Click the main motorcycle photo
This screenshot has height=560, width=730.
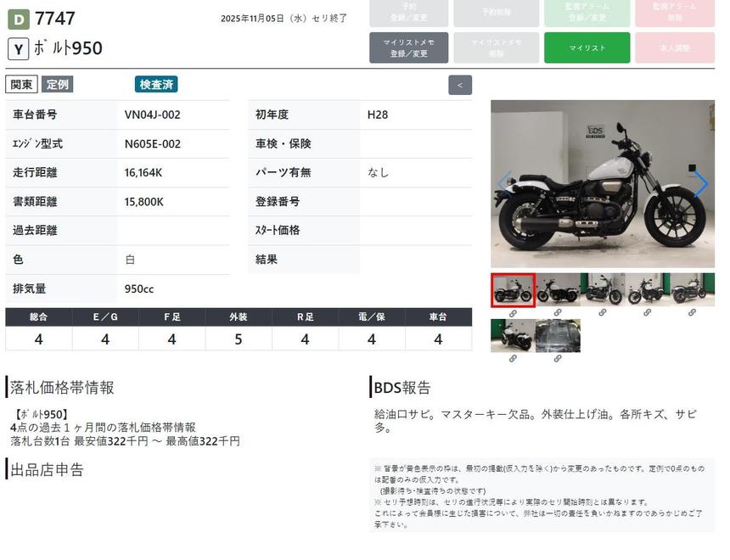(602, 184)
